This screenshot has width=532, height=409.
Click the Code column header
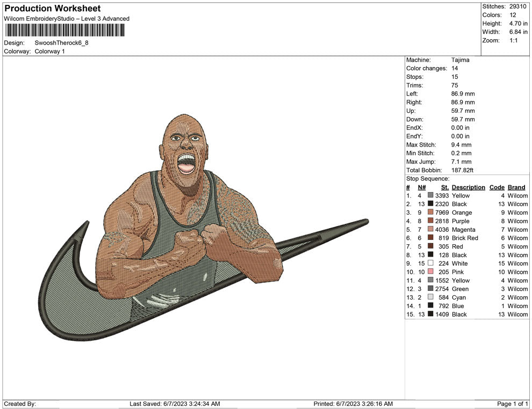point(497,187)
